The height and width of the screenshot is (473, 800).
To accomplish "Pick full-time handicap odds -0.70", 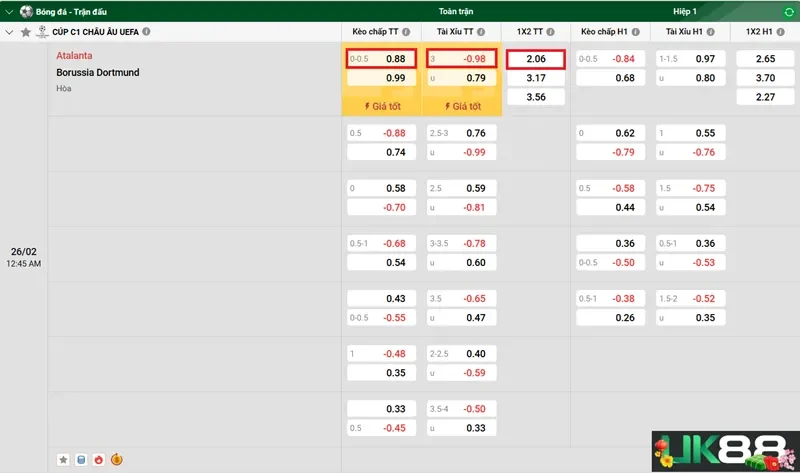I will [x=381, y=208].
